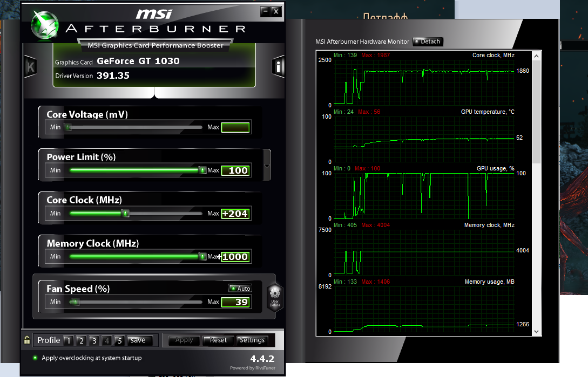Close the Afterburner window

click(x=276, y=12)
